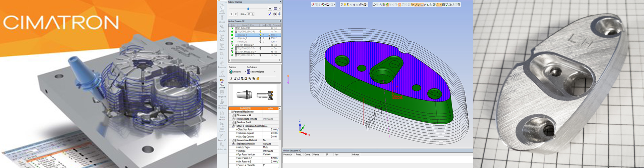Viewport: 644px width, 168px height.
Task: Tick the Passo Lat. Variabile checkbox
Action: coord(264,165)
